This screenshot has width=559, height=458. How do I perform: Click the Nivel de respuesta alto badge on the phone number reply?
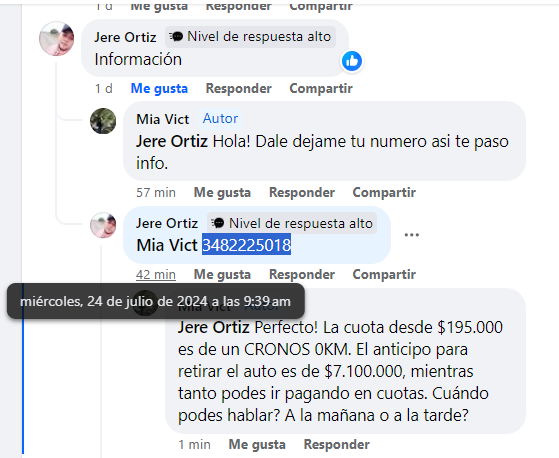292,223
